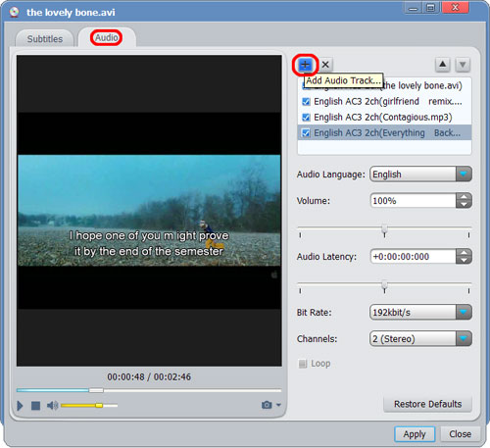
Task: Click the app icon in title bar
Action: (14, 13)
